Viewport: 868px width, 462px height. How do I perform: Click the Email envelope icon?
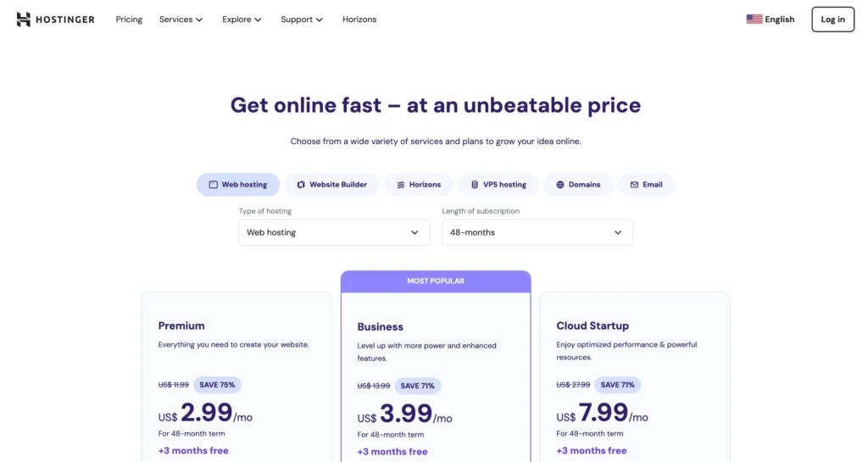pyautogui.click(x=634, y=185)
